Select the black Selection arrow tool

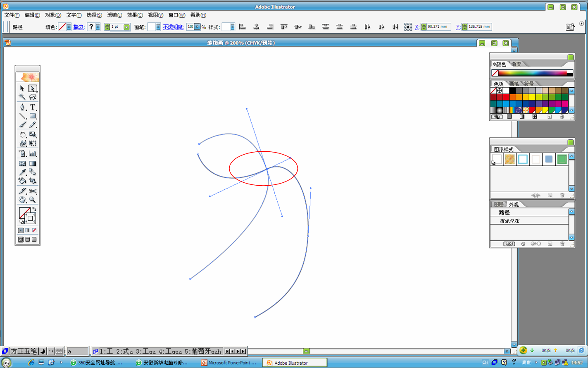(22, 88)
